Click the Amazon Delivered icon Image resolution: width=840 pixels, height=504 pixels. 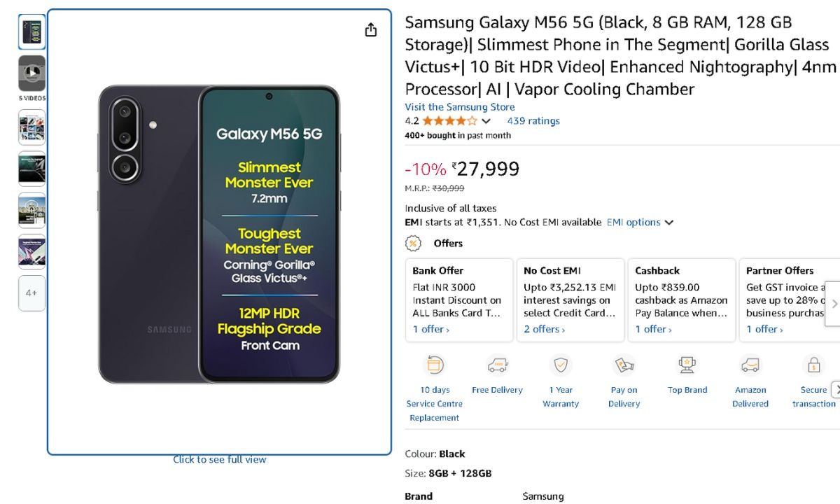click(x=750, y=365)
